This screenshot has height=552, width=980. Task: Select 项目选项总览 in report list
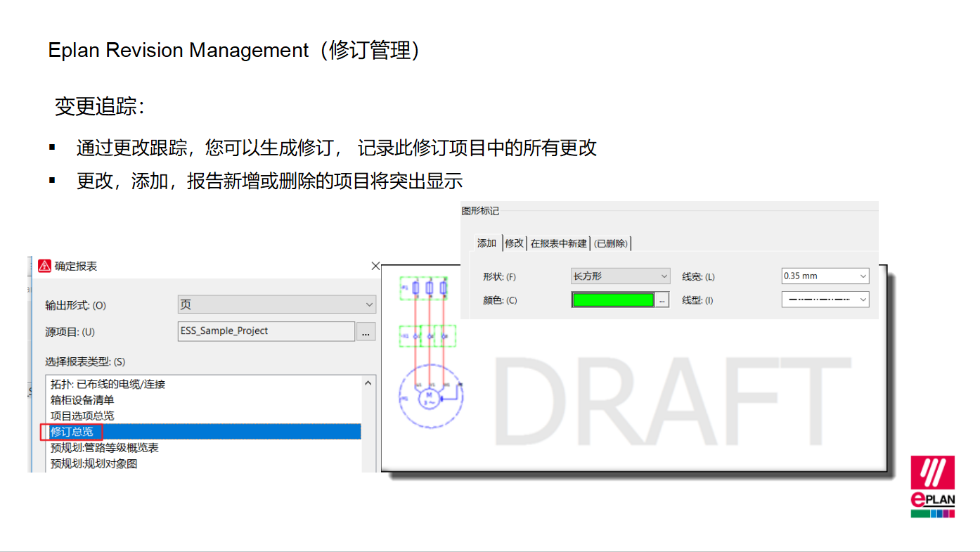click(x=82, y=416)
